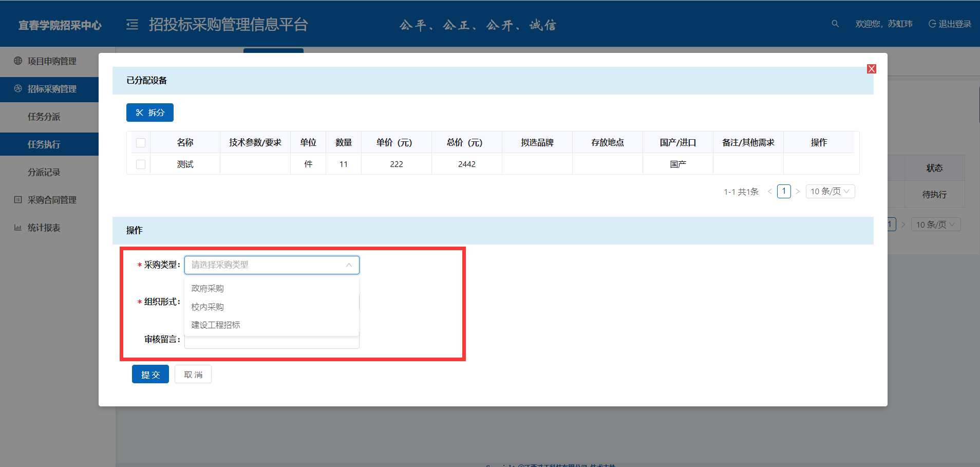Toggle the select-all checkbox in table header
This screenshot has width=980, height=467.
coord(141,143)
